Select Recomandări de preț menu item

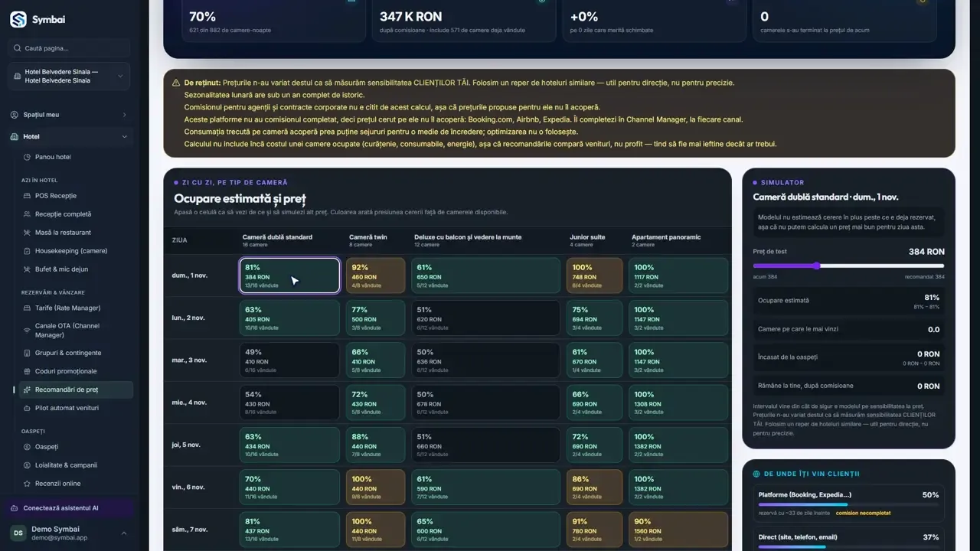pyautogui.click(x=77, y=390)
